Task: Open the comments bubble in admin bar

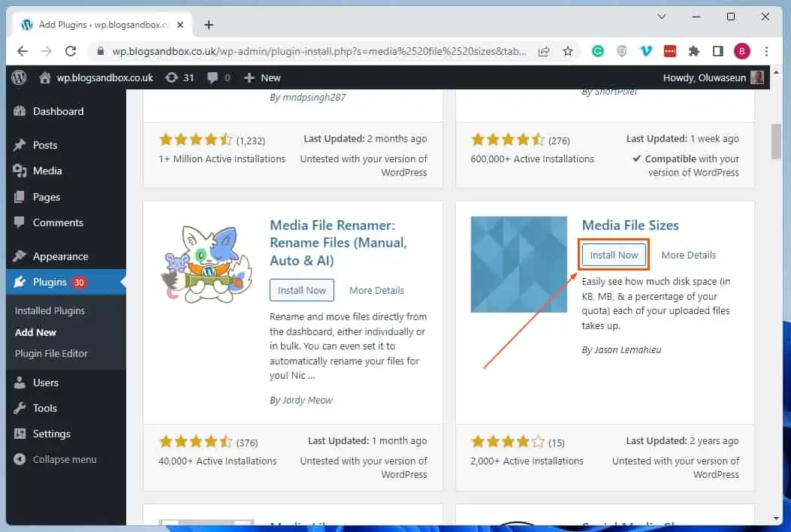Action: [219, 77]
